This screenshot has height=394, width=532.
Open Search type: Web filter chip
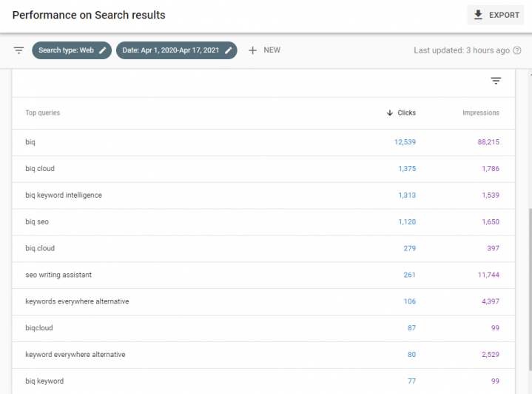tap(72, 50)
